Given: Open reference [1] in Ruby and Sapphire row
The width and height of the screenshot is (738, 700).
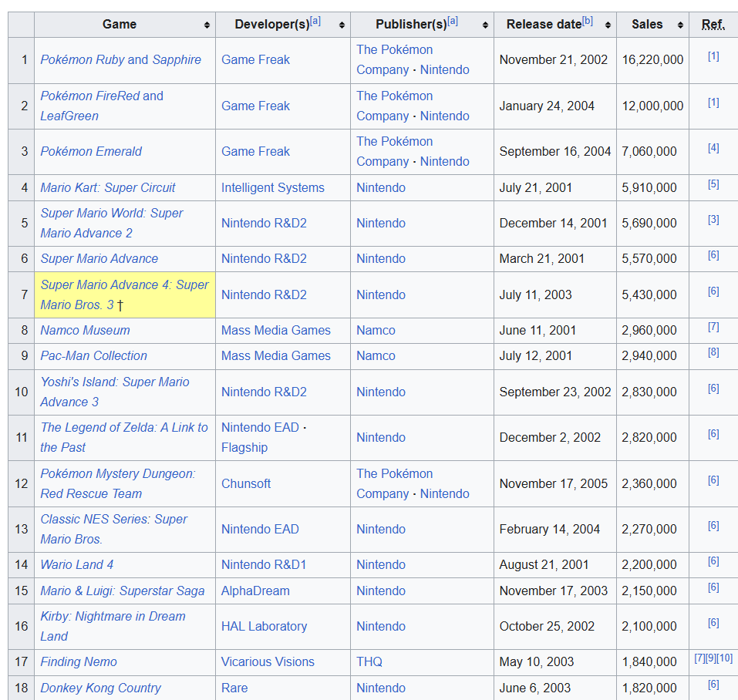Looking at the screenshot, I should [713, 56].
